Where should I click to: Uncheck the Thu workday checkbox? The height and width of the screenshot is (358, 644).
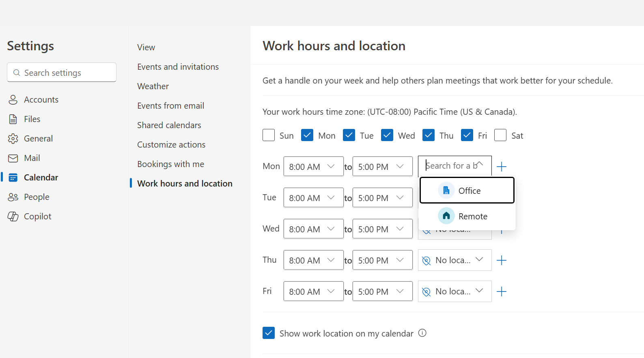pyautogui.click(x=429, y=135)
